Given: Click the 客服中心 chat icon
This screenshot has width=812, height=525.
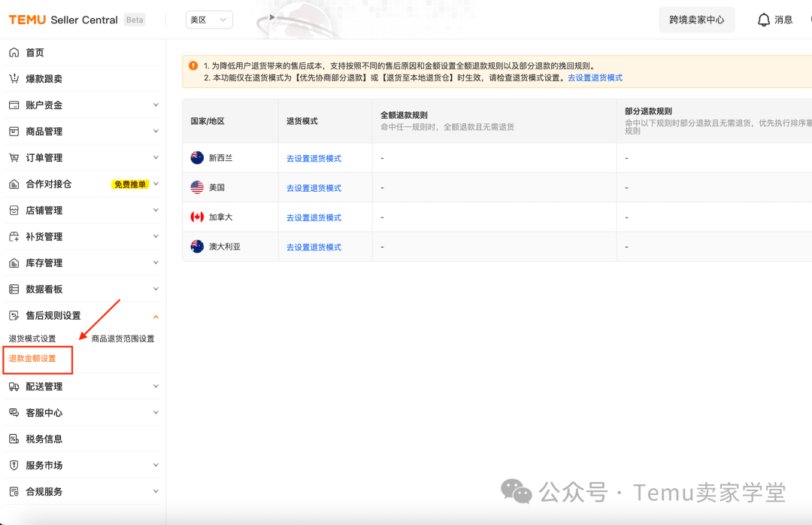Looking at the screenshot, I should [14, 413].
